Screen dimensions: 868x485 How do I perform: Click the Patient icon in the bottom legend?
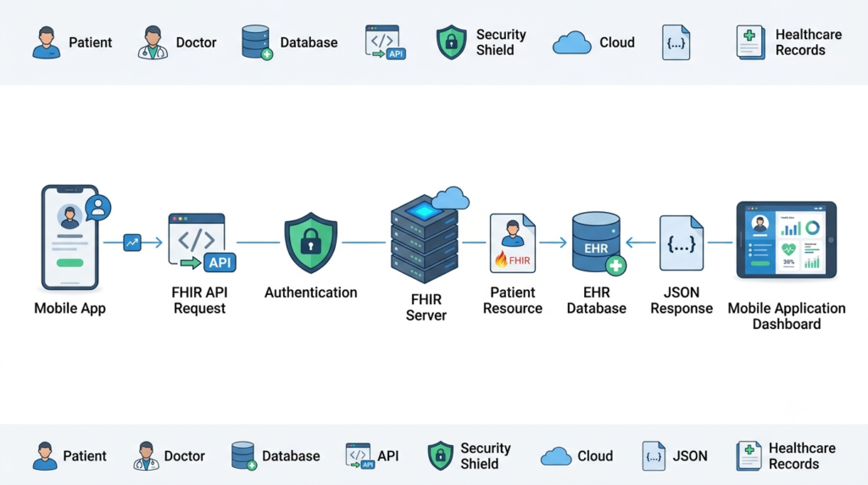(45, 456)
